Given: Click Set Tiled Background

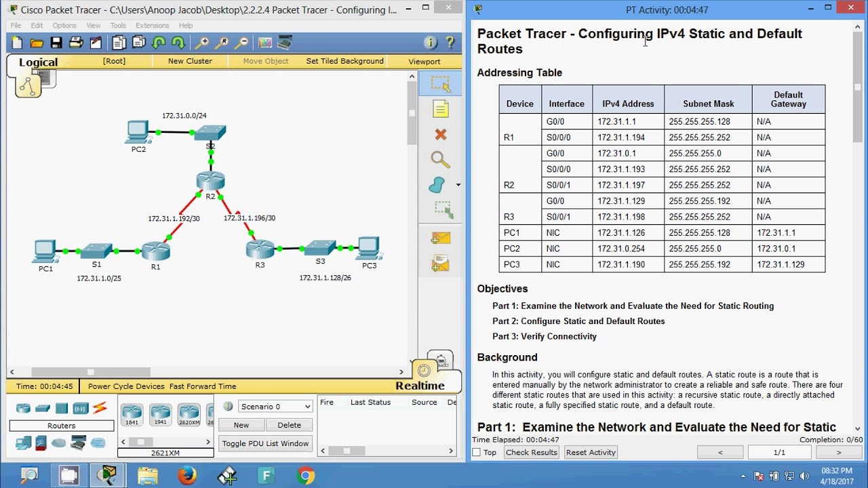Looking at the screenshot, I should (344, 61).
